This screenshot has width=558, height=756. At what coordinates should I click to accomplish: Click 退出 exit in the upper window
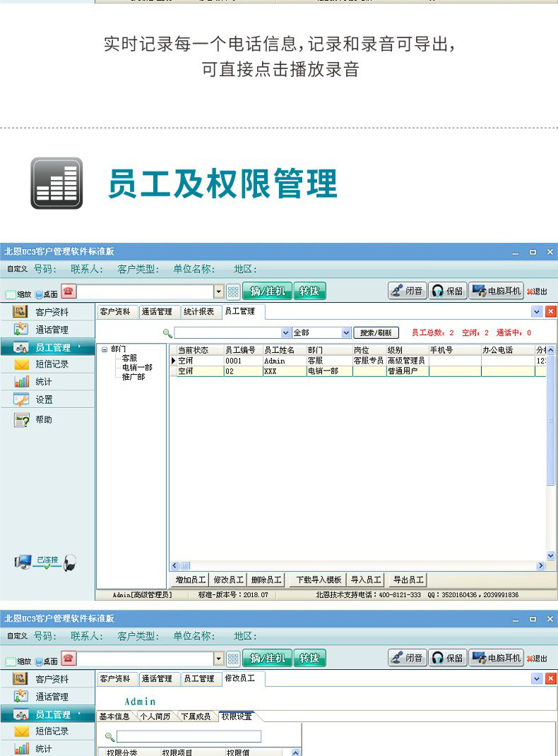click(537, 292)
